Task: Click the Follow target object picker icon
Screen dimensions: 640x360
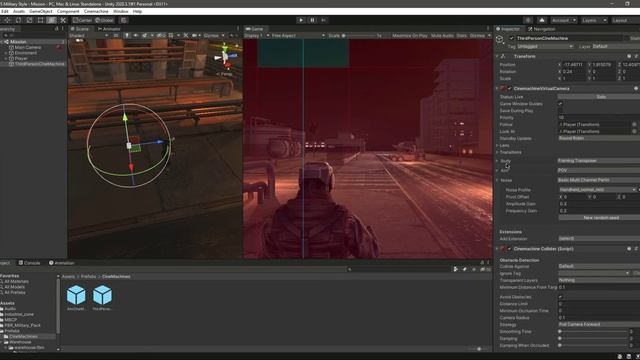Action: tap(634, 124)
